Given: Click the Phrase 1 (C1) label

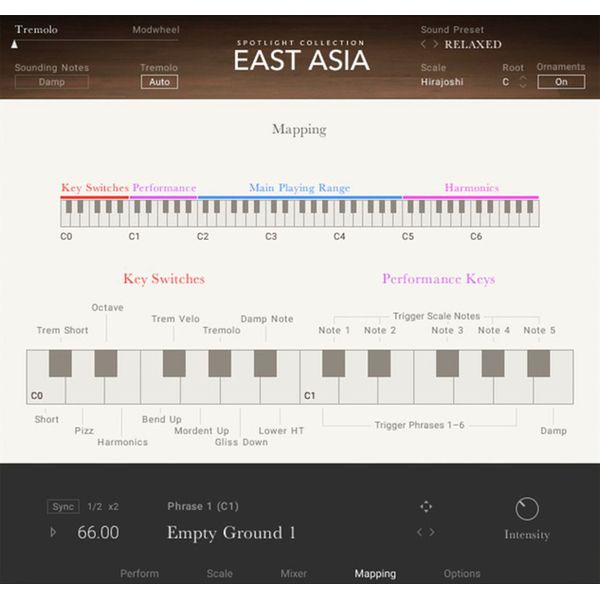Looking at the screenshot, I should pos(203,506).
